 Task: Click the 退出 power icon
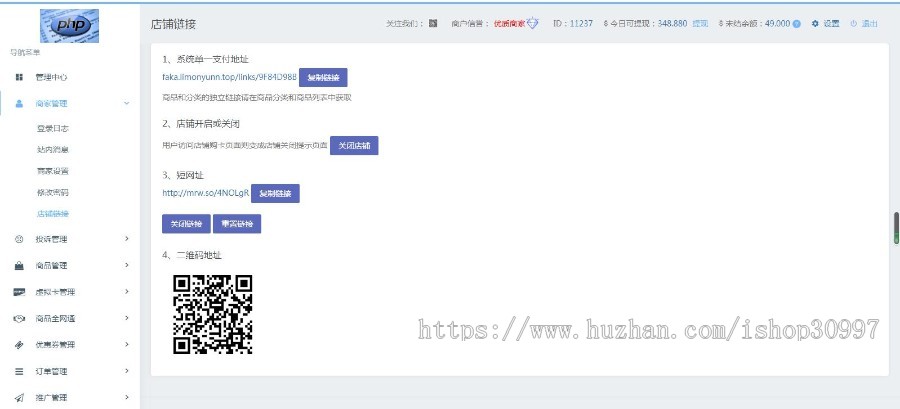854,24
